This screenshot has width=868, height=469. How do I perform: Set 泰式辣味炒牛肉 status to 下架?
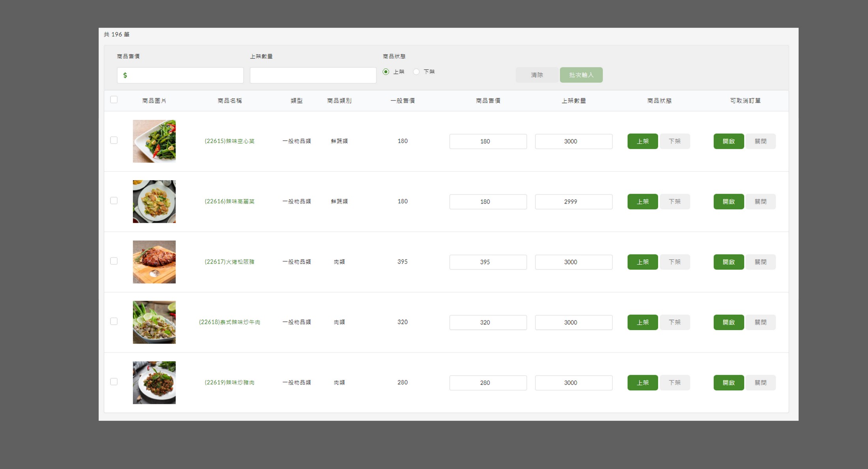point(675,322)
